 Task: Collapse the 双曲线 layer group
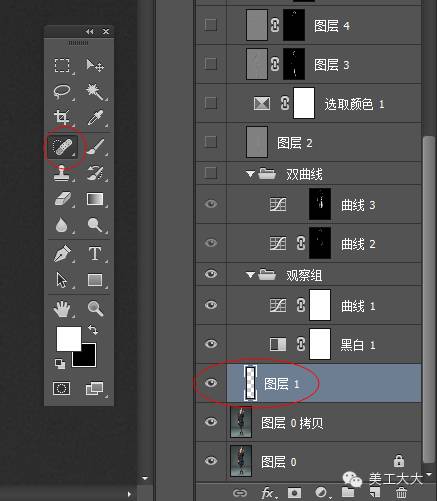pos(250,174)
